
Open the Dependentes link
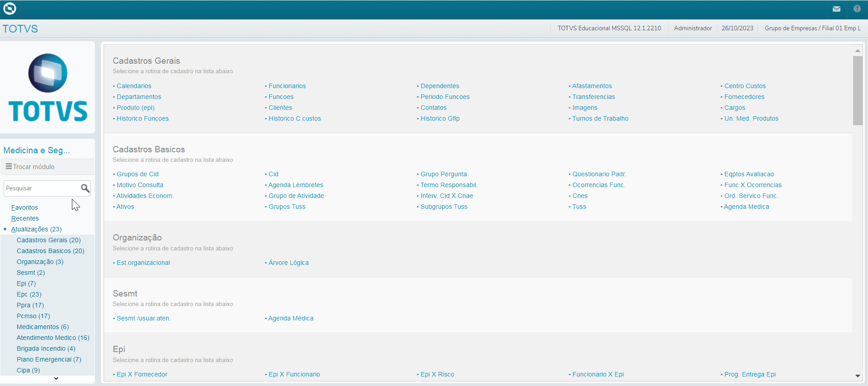click(x=440, y=86)
